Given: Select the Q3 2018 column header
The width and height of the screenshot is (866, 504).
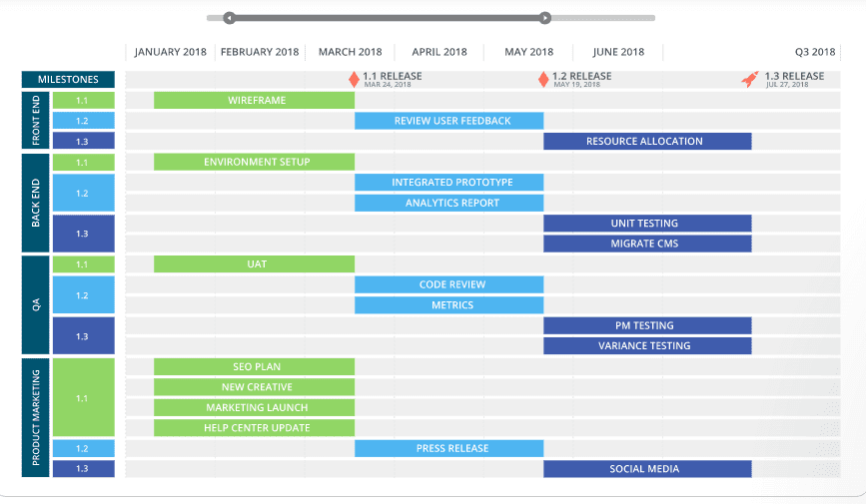Looking at the screenshot, I should [x=815, y=52].
